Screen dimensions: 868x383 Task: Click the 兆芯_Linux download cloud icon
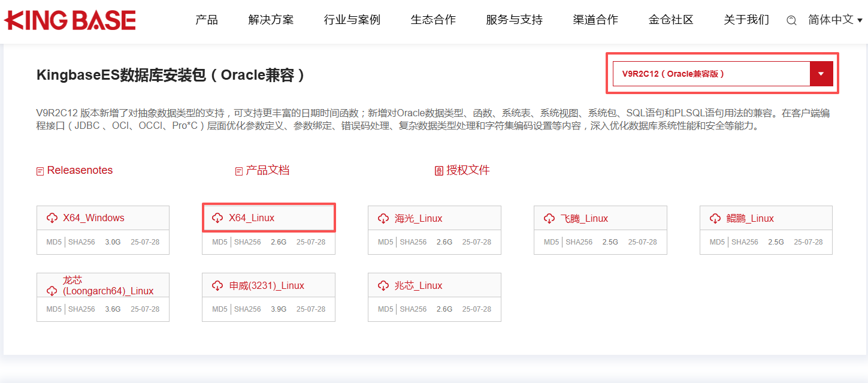pos(383,286)
